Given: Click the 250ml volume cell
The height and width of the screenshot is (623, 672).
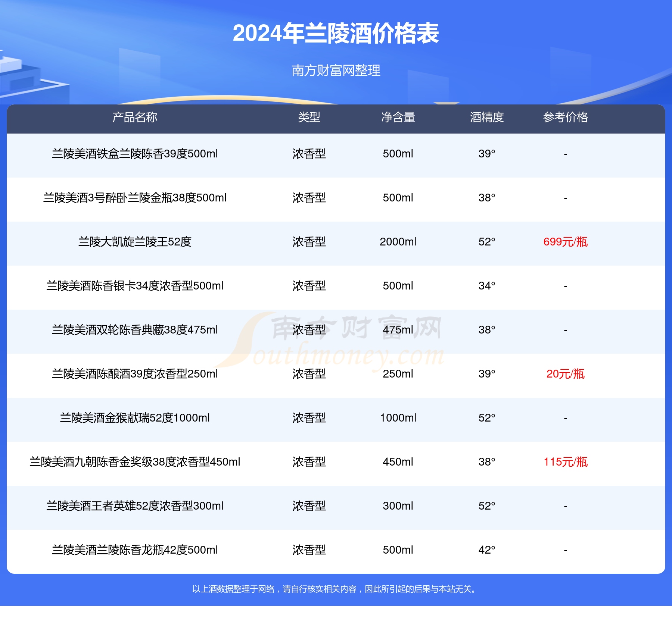Looking at the screenshot, I should (398, 374).
